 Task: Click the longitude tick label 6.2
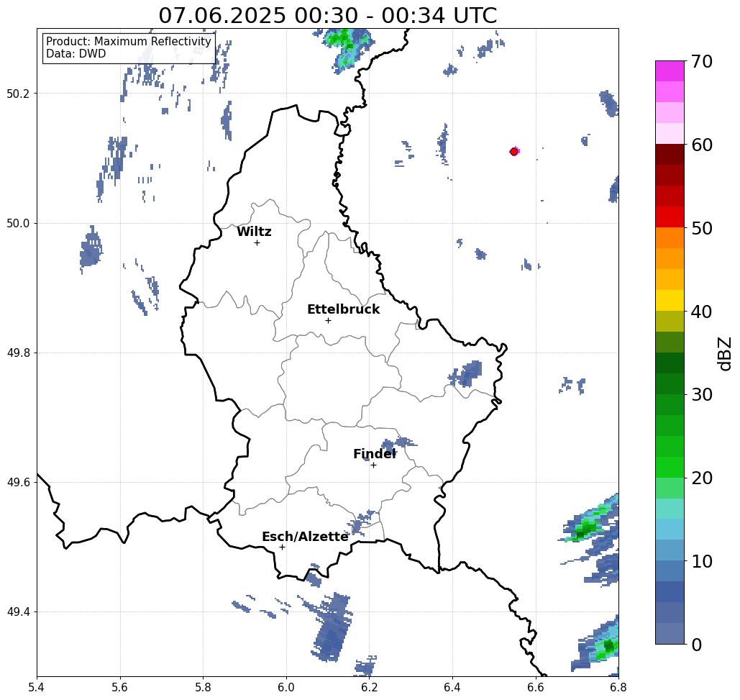tap(369, 687)
